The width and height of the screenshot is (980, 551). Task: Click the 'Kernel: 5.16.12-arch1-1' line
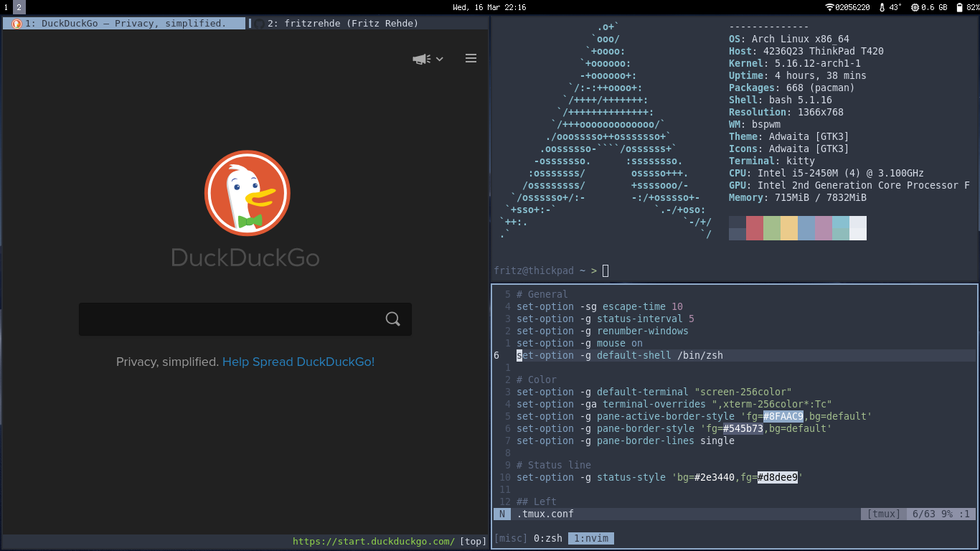click(x=795, y=63)
